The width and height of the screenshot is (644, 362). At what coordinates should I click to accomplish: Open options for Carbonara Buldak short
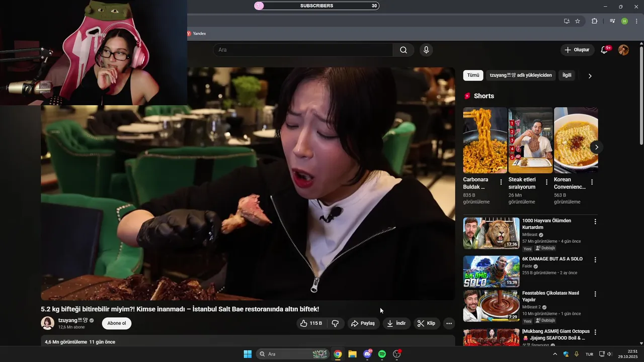pos(501,183)
